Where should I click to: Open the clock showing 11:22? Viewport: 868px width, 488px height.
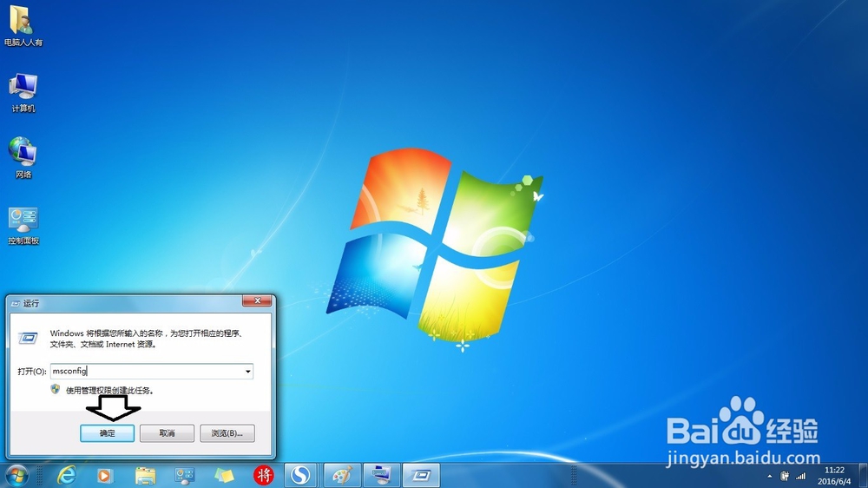pos(834,475)
